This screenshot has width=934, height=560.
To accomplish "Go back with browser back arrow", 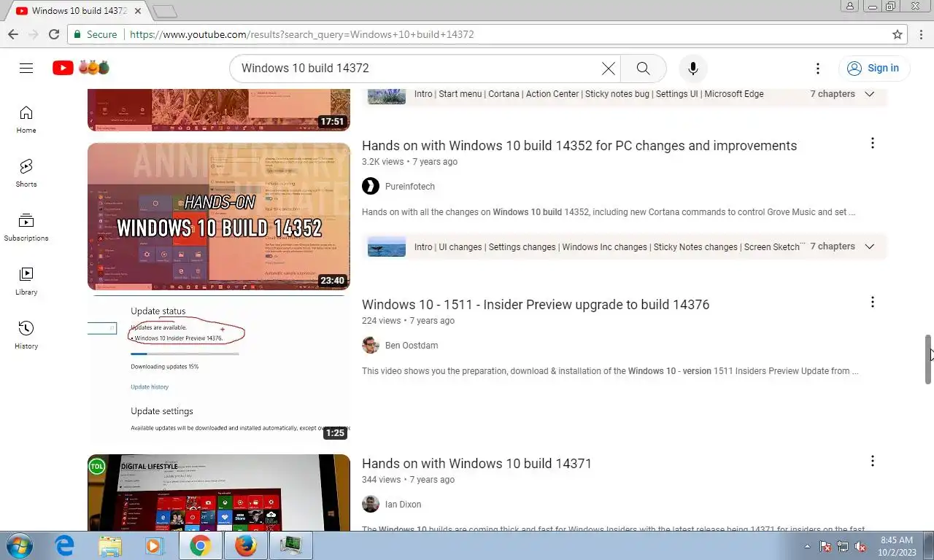I will (13, 34).
